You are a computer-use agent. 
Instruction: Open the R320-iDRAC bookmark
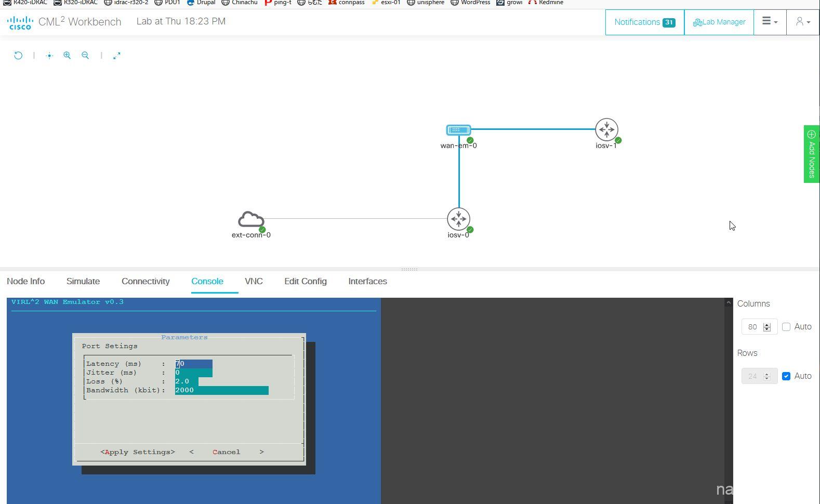point(76,3)
